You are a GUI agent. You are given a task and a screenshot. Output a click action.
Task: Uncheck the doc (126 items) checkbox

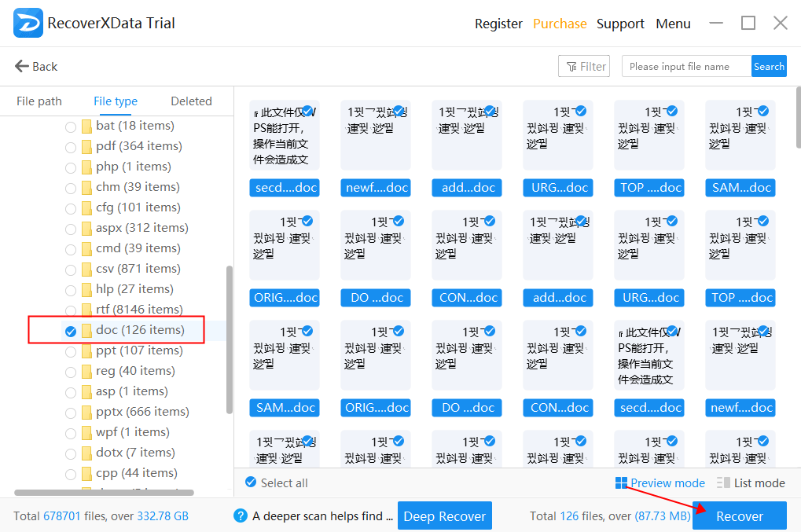click(x=71, y=331)
